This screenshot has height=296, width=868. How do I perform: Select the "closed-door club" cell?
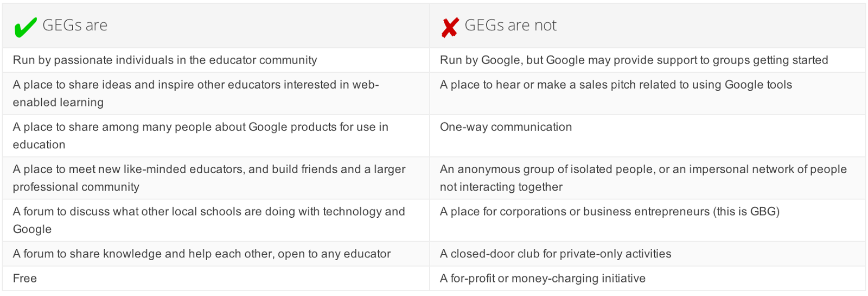tap(555, 254)
